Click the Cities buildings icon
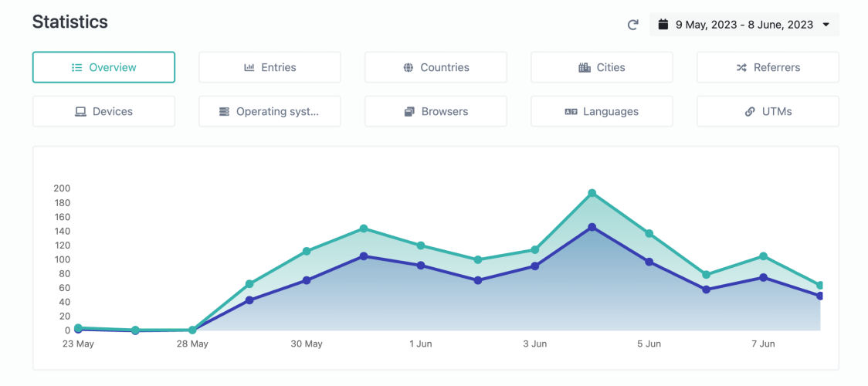868x386 pixels. (x=585, y=68)
